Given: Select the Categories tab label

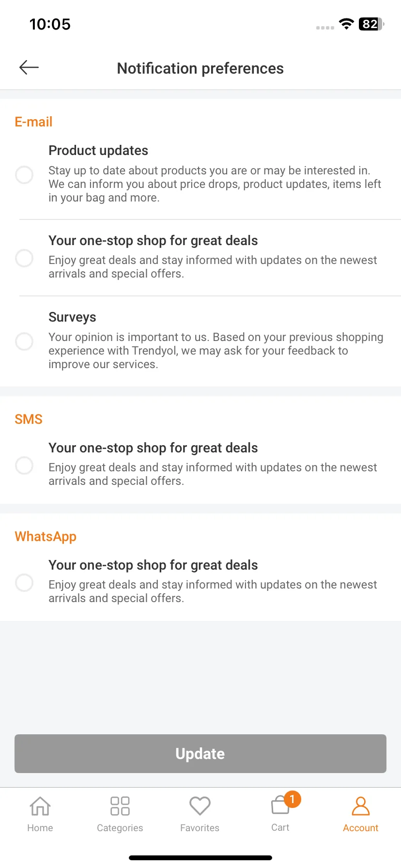Looking at the screenshot, I should [x=120, y=828].
